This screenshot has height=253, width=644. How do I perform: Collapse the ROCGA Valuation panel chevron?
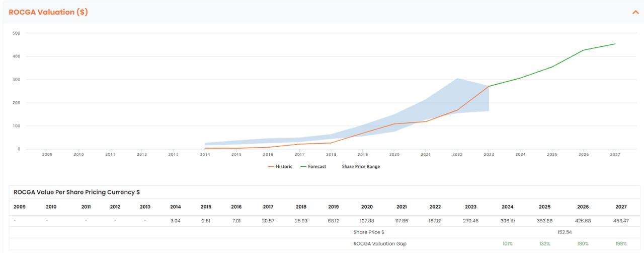[x=635, y=12]
